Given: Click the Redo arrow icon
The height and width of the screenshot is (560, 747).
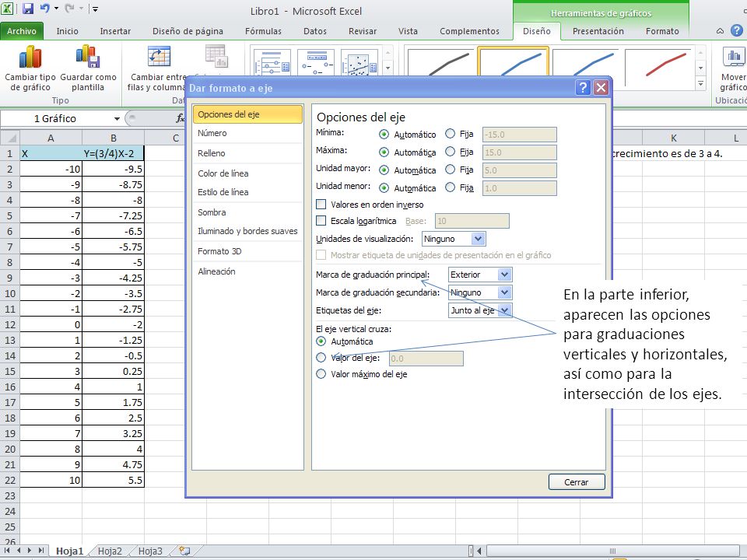Looking at the screenshot, I should (69, 8).
